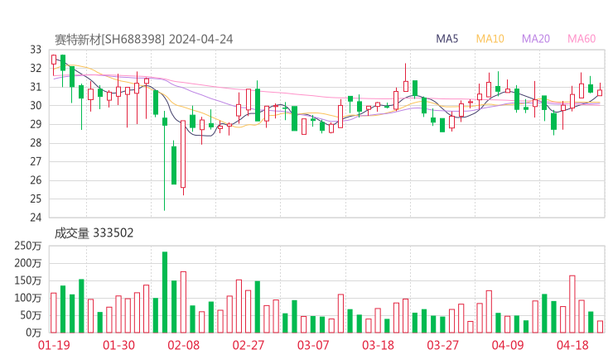Click the 01-30 date axis label
613x364 pixels.
point(118,345)
